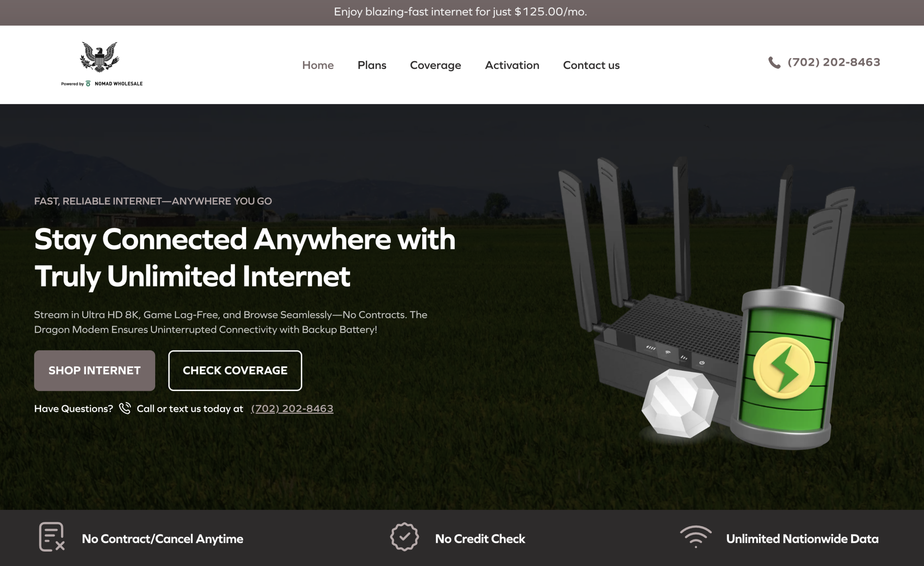Click the No Contract document icon
The width and height of the screenshot is (924, 566).
[52, 537]
